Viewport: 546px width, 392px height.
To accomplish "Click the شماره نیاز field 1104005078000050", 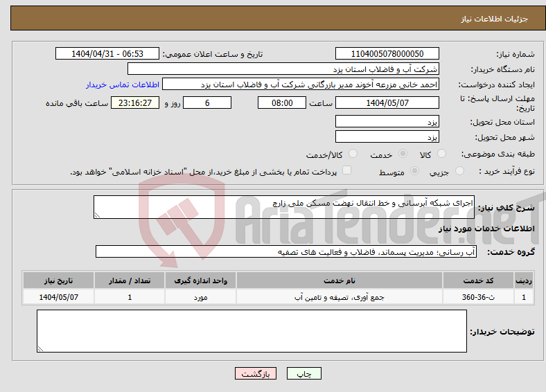I will (x=387, y=53).
